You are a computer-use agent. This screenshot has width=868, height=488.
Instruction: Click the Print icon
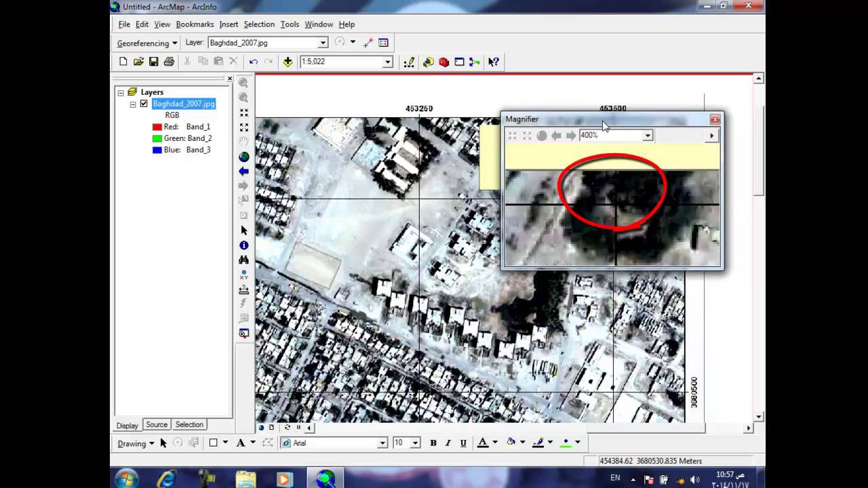tap(169, 62)
